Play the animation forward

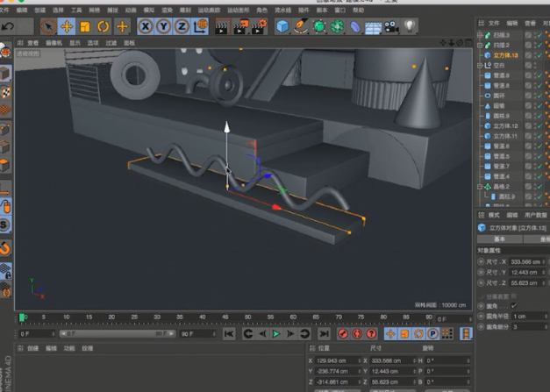pyautogui.click(x=276, y=334)
